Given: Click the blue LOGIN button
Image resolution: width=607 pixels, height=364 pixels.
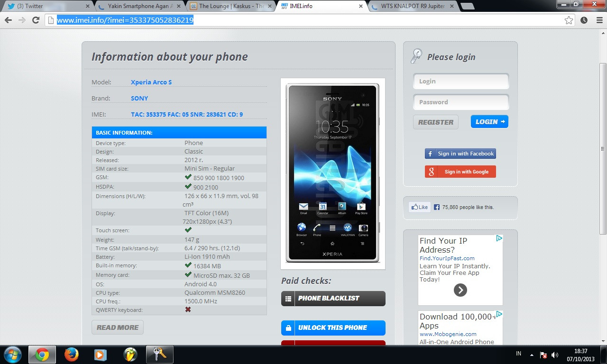Looking at the screenshot, I should coord(489,121).
